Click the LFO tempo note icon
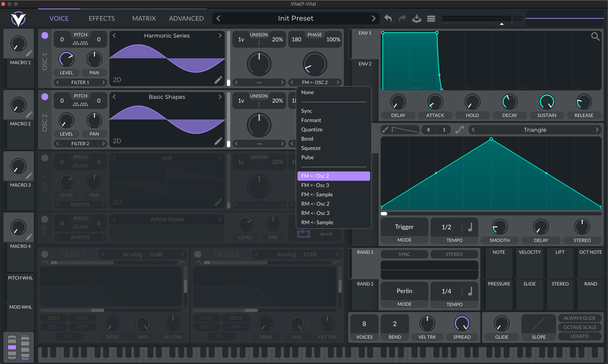The width and height of the screenshot is (608, 364). coord(470,227)
